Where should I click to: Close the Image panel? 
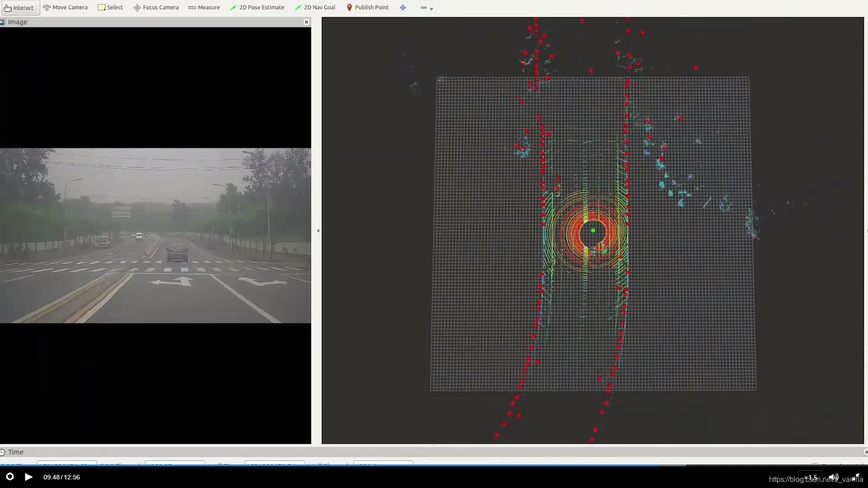(x=307, y=22)
